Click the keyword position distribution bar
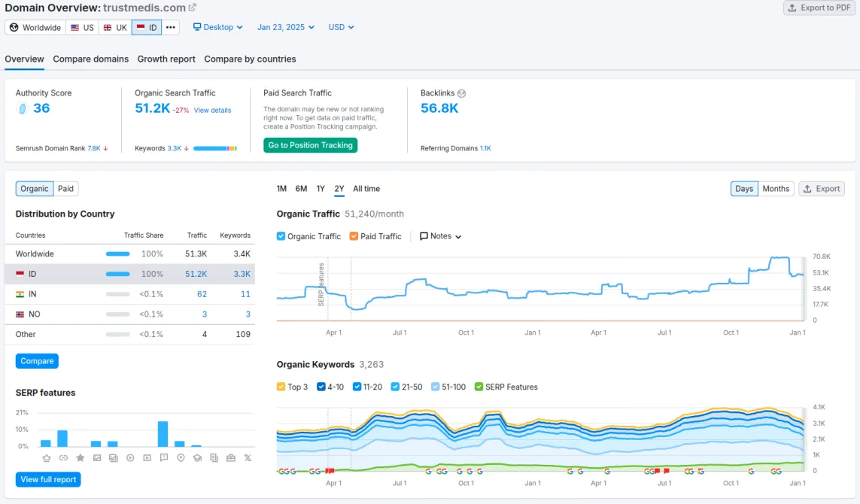The height and width of the screenshot is (504, 860). (215, 149)
